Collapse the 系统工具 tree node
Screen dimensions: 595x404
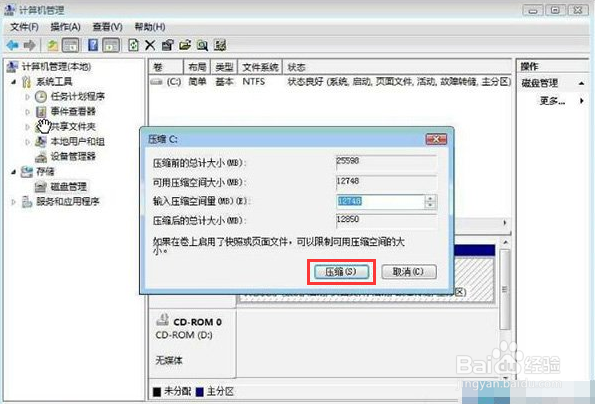click(14, 82)
